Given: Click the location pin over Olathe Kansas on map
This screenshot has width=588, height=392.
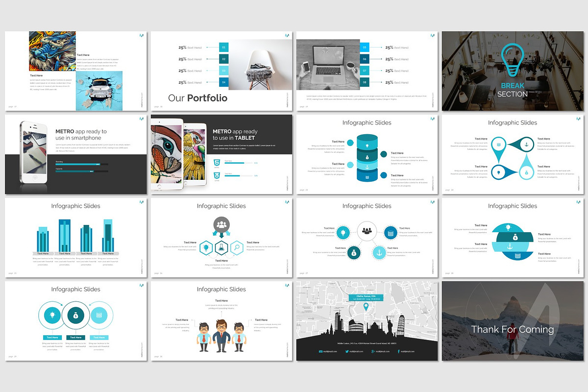Looking at the screenshot, I should [x=366, y=307].
